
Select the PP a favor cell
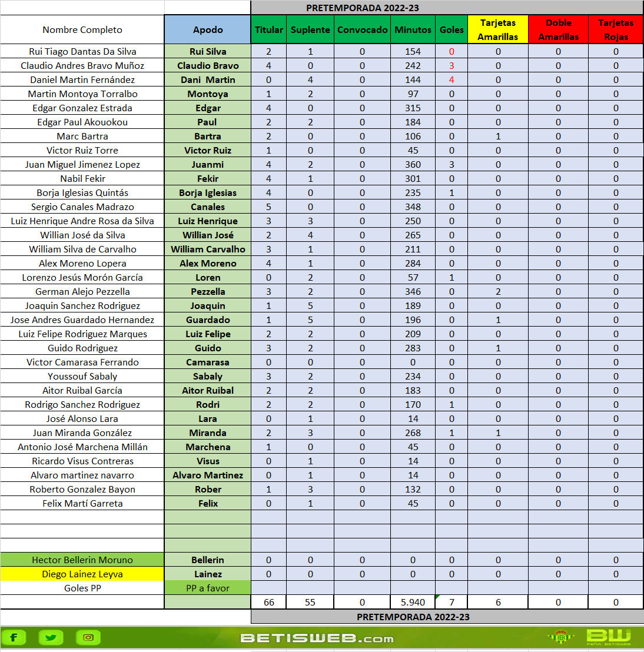[x=208, y=588]
